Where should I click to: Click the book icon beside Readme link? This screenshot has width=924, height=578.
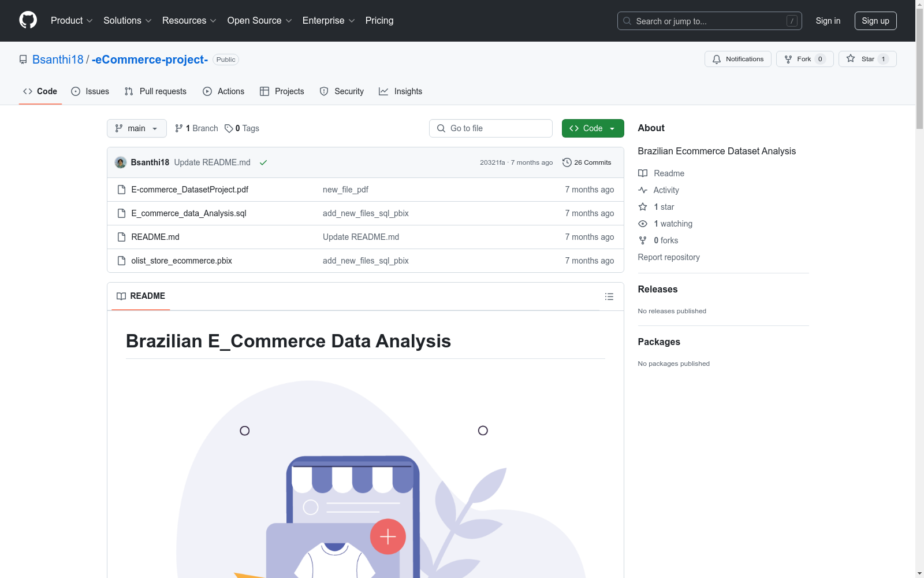(643, 173)
